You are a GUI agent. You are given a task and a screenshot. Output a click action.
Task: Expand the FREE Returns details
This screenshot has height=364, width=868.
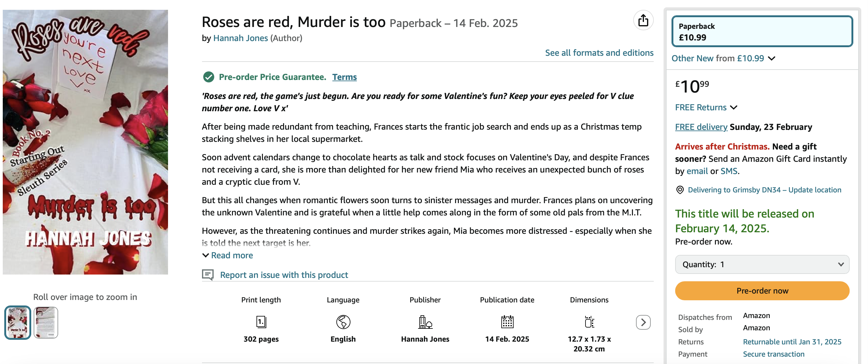[x=706, y=108]
